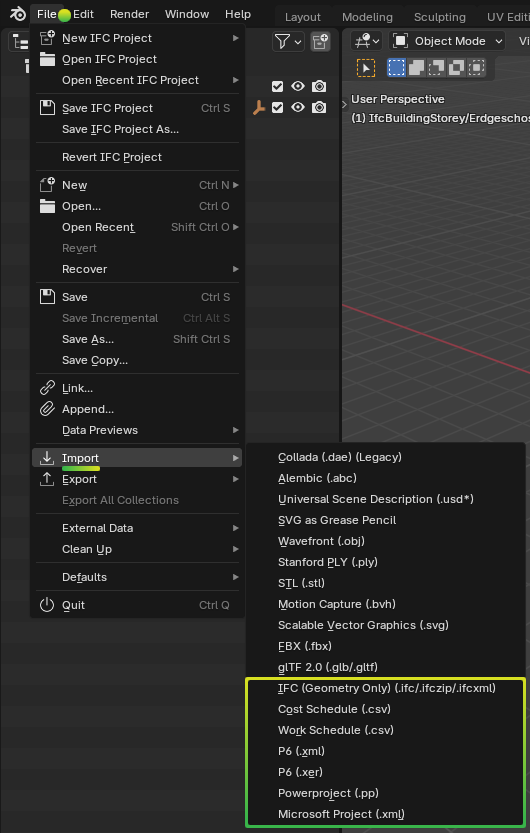This screenshot has height=833, width=530.
Task: Expand Open Recent IFC Project submenu
Action: tap(138, 80)
